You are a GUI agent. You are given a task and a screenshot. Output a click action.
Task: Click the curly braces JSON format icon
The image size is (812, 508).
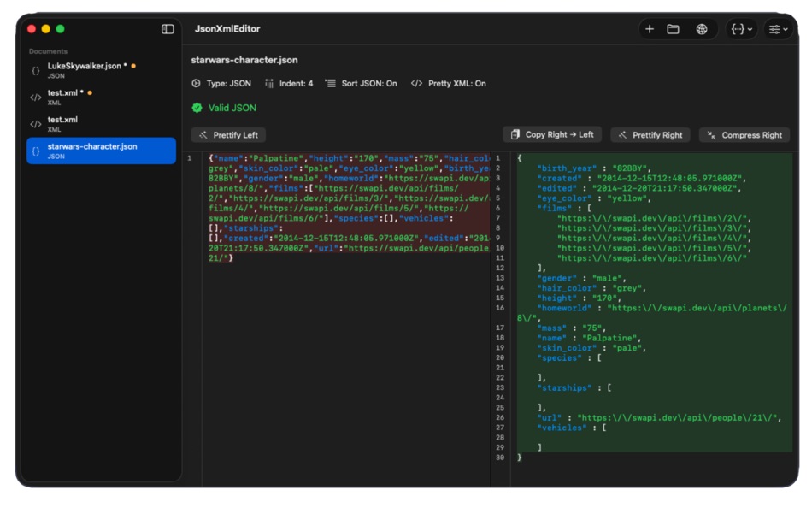pos(737,28)
